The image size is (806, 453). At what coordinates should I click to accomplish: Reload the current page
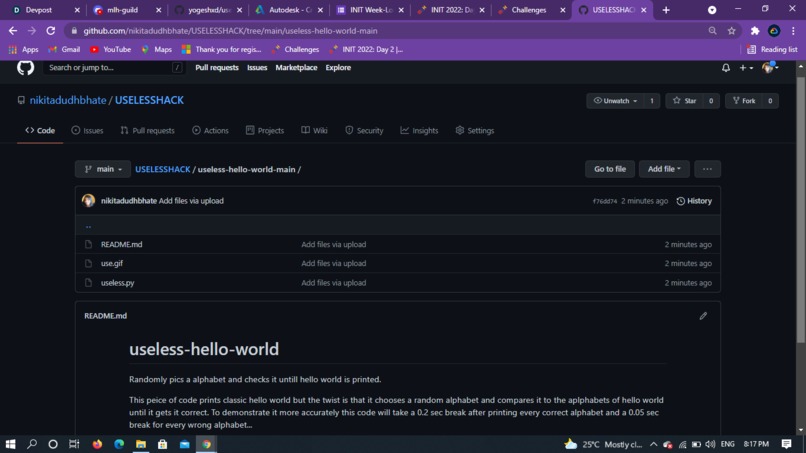[x=50, y=31]
